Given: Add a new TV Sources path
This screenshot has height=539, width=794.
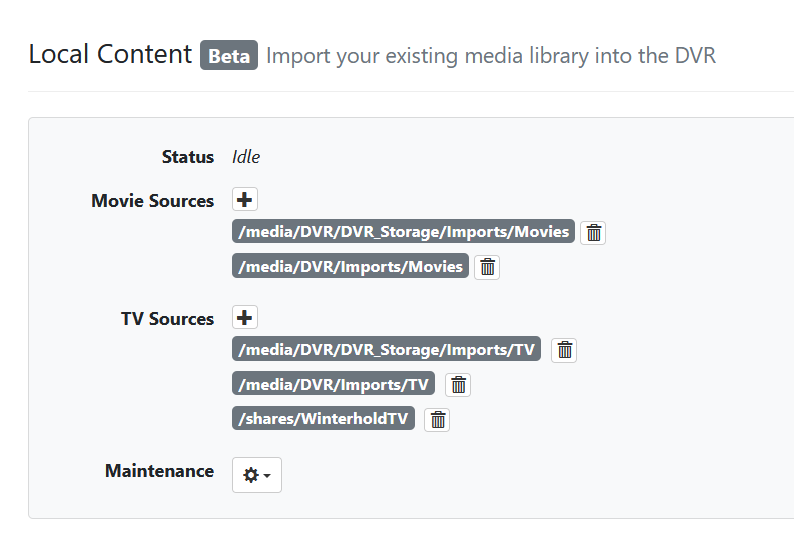Looking at the screenshot, I should pos(245,318).
